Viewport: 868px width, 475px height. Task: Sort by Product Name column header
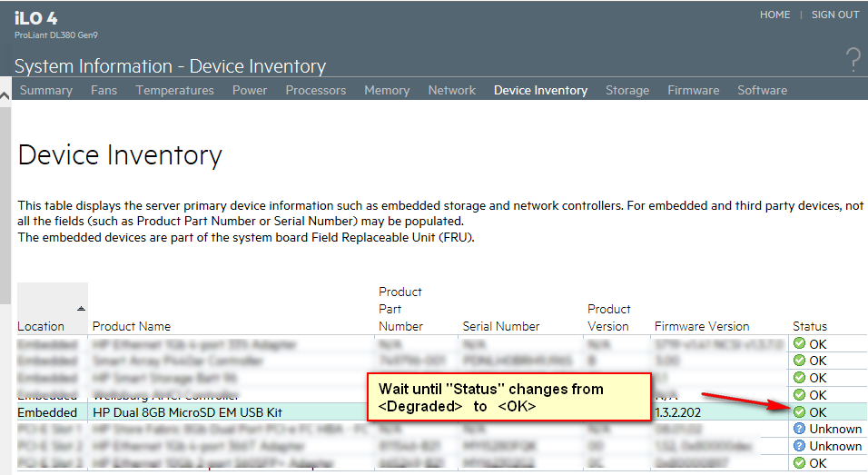tap(131, 326)
